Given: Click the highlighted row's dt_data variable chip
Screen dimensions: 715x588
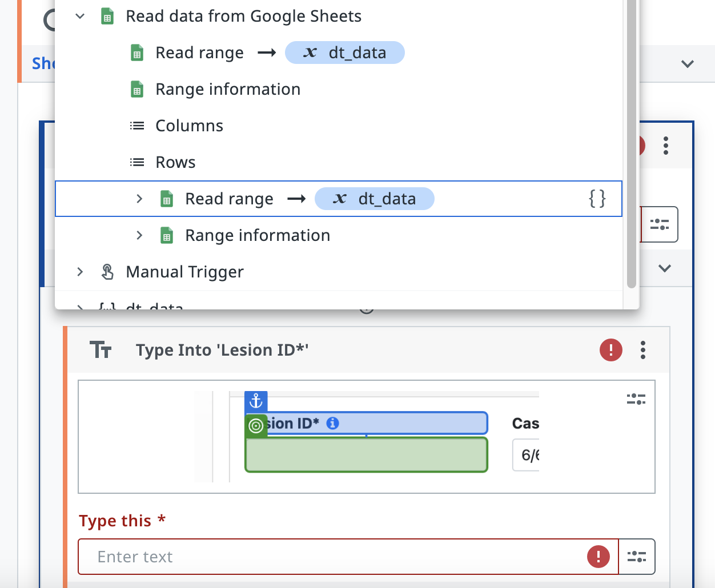Looking at the screenshot, I should pyautogui.click(x=375, y=199).
